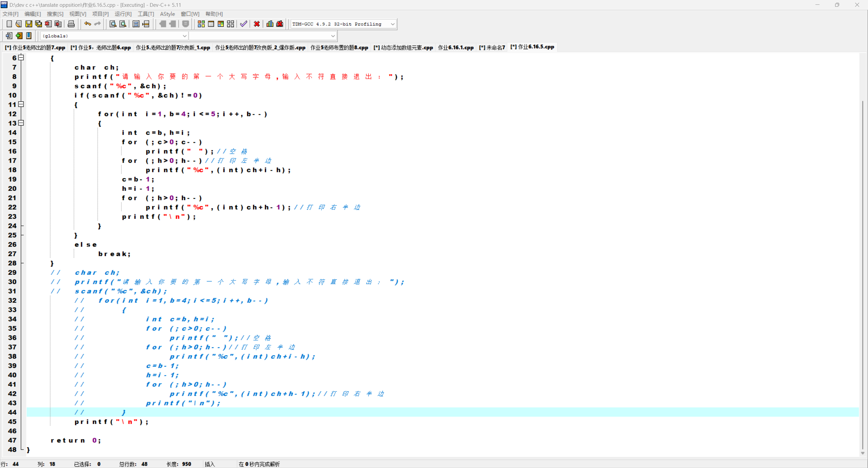The image size is (868, 468).
Task: Expand the (globals) scope dropdown
Action: (x=184, y=36)
